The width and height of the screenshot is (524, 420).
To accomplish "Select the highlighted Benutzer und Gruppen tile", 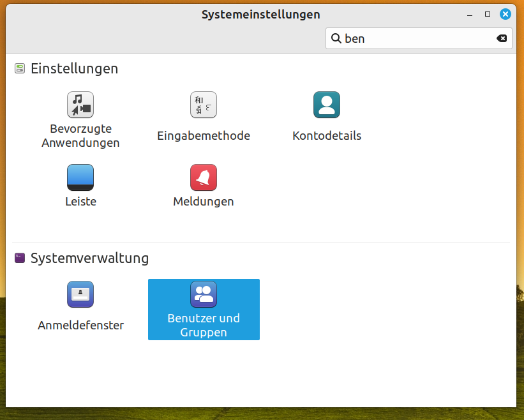I will [204, 309].
